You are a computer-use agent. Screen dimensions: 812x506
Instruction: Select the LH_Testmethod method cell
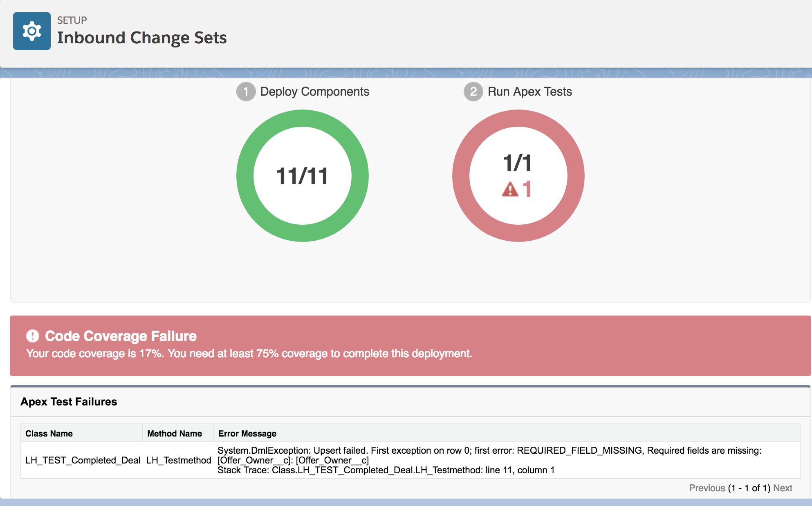179,460
